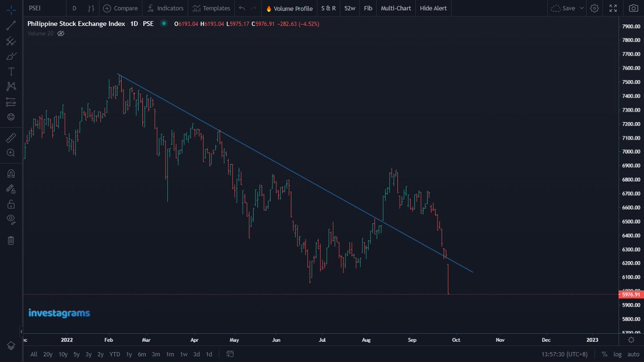Open Multi-Chart layout
Image resolution: width=644 pixels, height=362 pixels.
click(396, 8)
